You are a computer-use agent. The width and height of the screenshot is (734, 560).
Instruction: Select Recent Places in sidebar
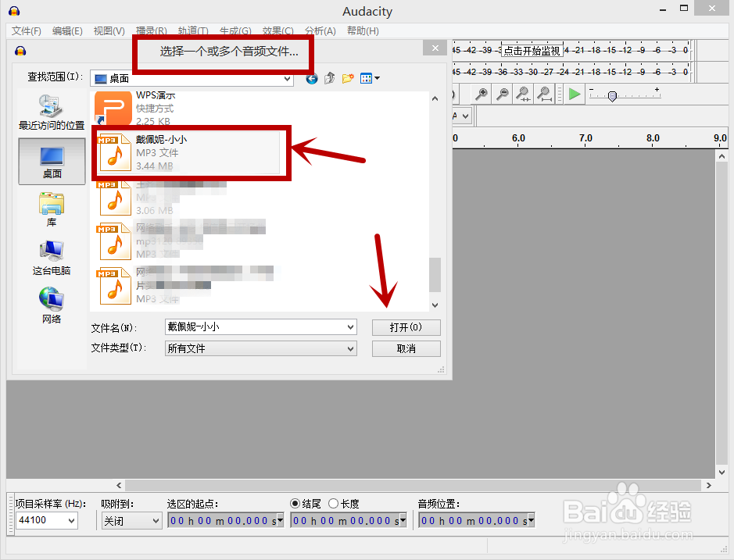(52, 112)
